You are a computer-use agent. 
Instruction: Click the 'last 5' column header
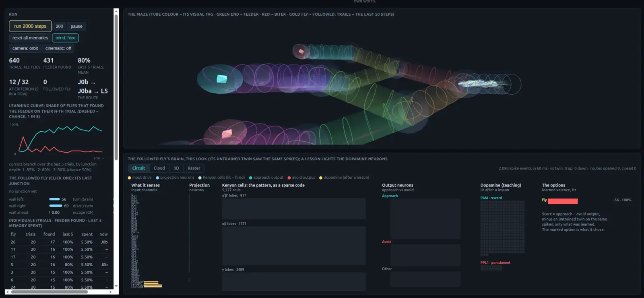68,234
